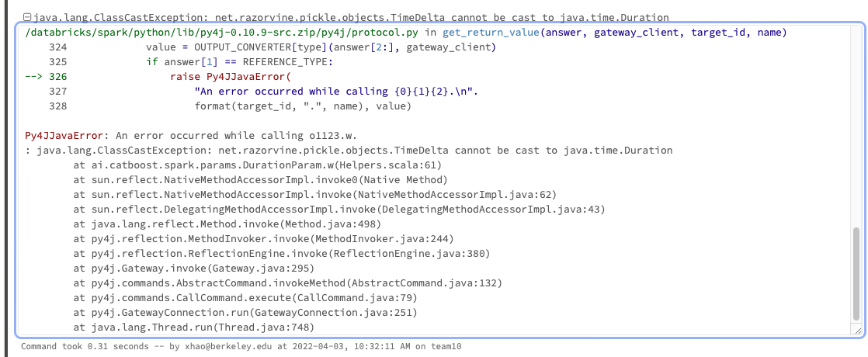
Task: Click the get_return_value function name
Action: tap(491, 33)
